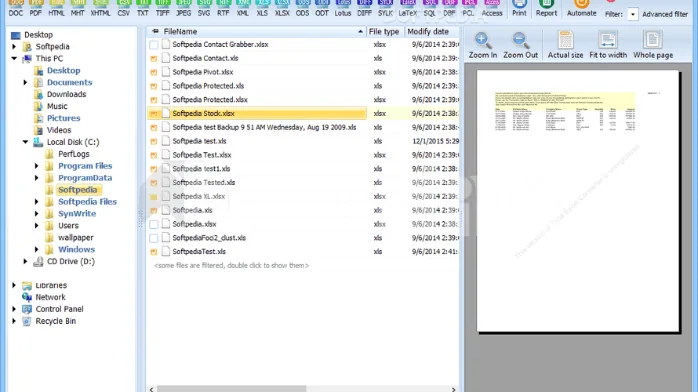Toggle Softpedia Test.xlsx checkbox
The width and height of the screenshot is (698, 392).
[x=154, y=155]
